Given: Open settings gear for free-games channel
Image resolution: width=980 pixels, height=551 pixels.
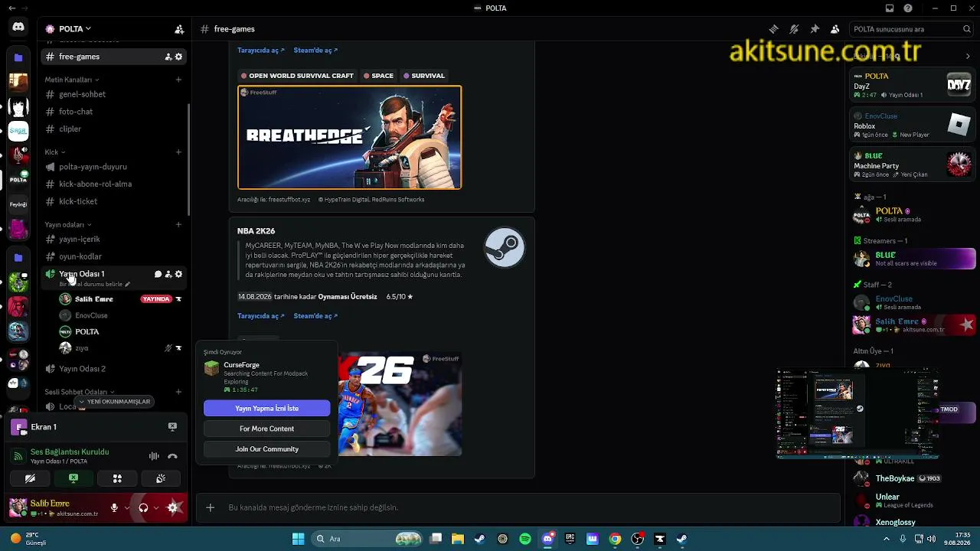Looking at the screenshot, I should coord(179,57).
